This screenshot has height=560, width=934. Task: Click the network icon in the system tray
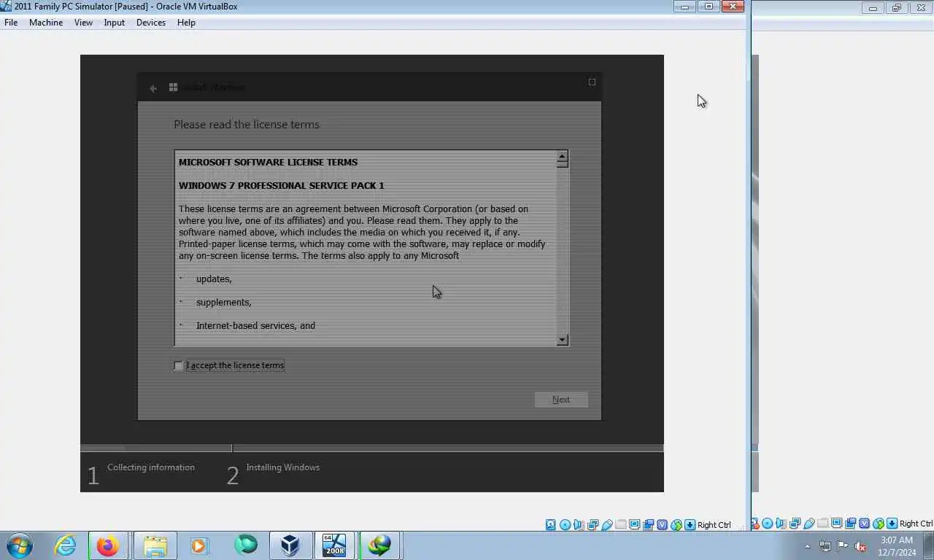(x=825, y=546)
